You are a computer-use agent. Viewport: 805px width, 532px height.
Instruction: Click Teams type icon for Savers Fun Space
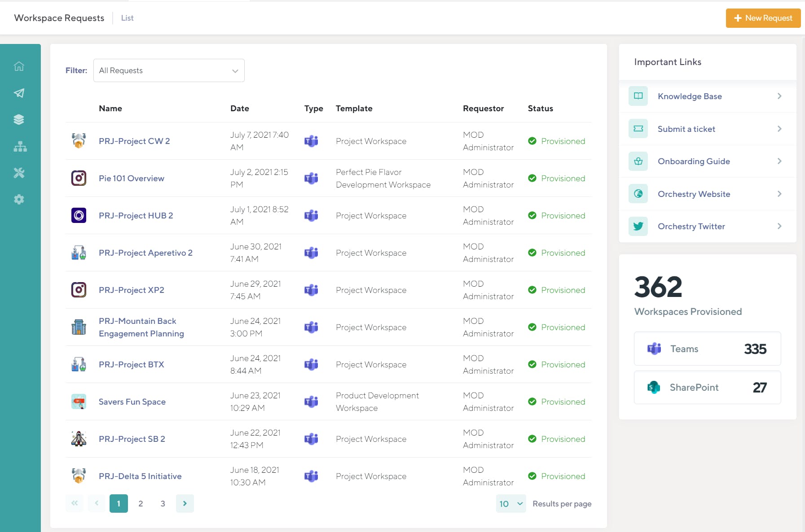(x=311, y=402)
